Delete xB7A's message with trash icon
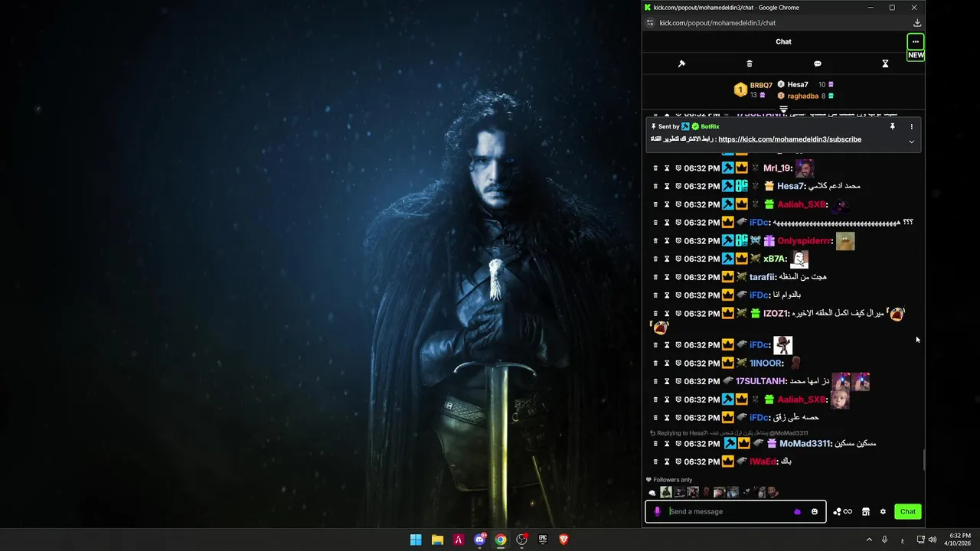The width and height of the screenshot is (980, 551). pyautogui.click(x=655, y=259)
